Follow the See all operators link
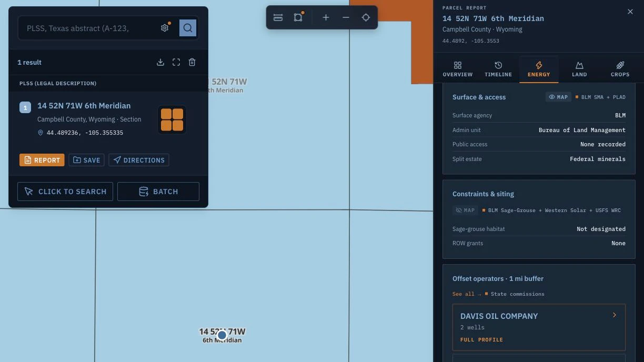 pyautogui.click(x=467, y=294)
